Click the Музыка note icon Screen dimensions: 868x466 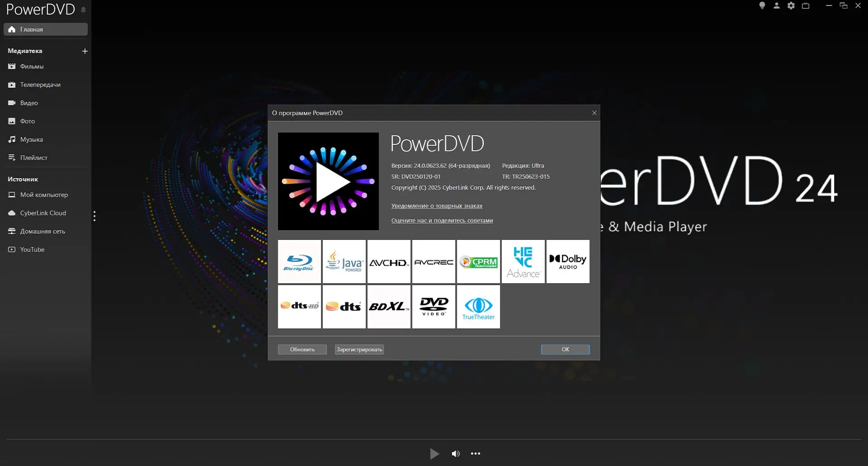coord(12,139)
